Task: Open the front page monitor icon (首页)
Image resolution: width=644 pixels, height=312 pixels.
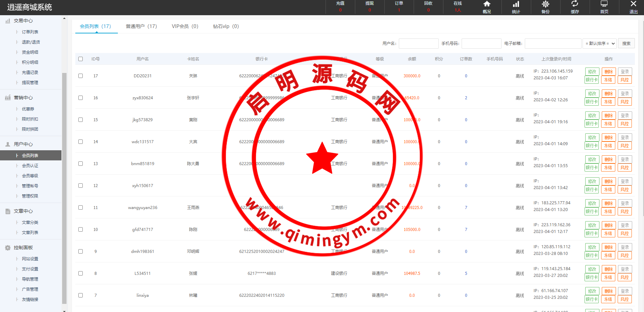Action: coord(604,4)
